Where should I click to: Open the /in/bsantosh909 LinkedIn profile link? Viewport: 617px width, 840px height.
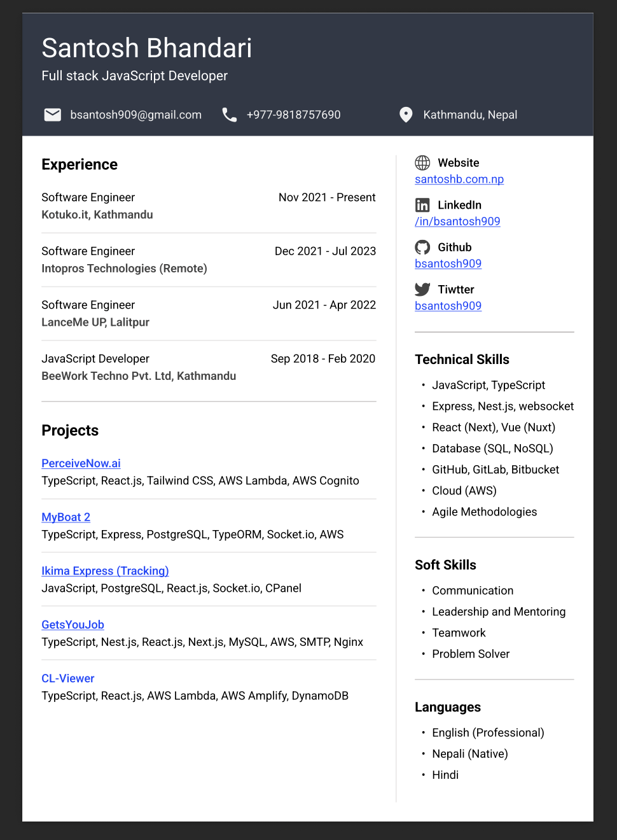pyautogui.click(x=457, y=221)
